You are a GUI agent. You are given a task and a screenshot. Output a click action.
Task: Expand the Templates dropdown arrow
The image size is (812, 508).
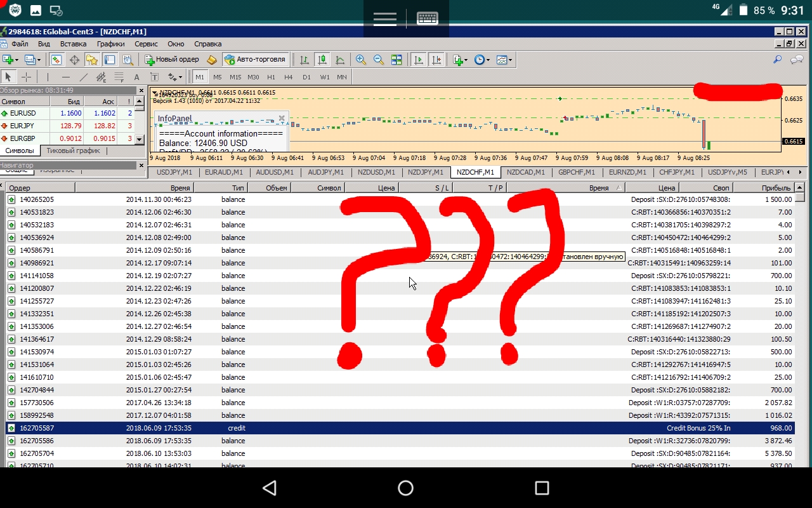510,60
